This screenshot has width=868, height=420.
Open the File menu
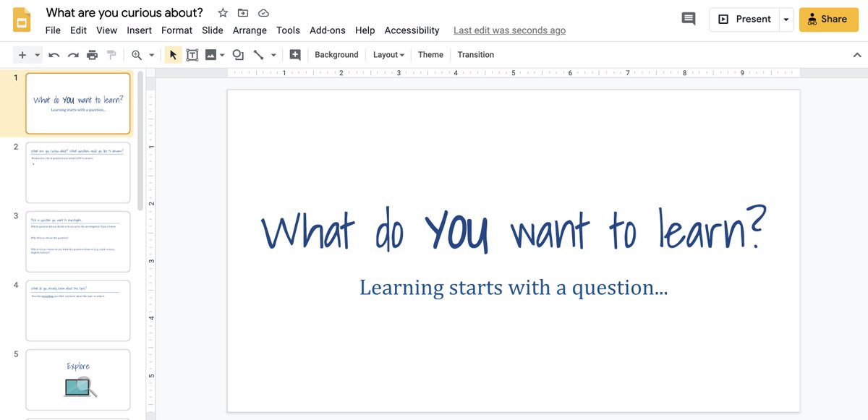(53, 30)
